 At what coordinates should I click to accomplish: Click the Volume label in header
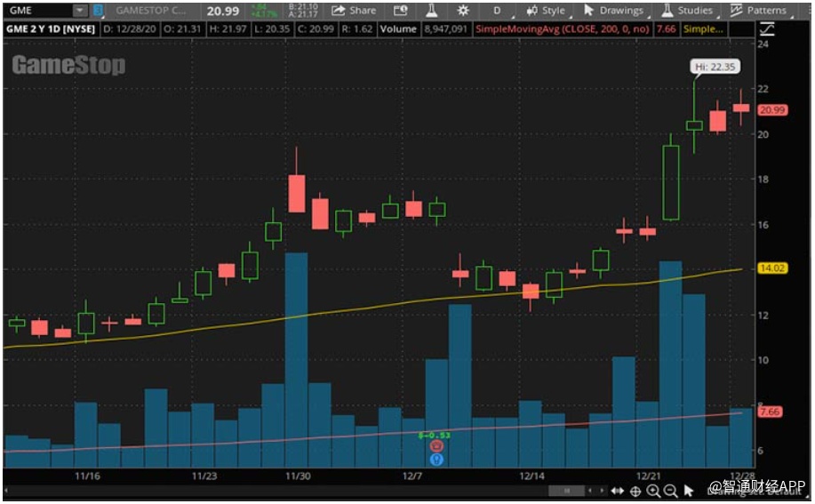pyautogui.click(x=398, y=29)
